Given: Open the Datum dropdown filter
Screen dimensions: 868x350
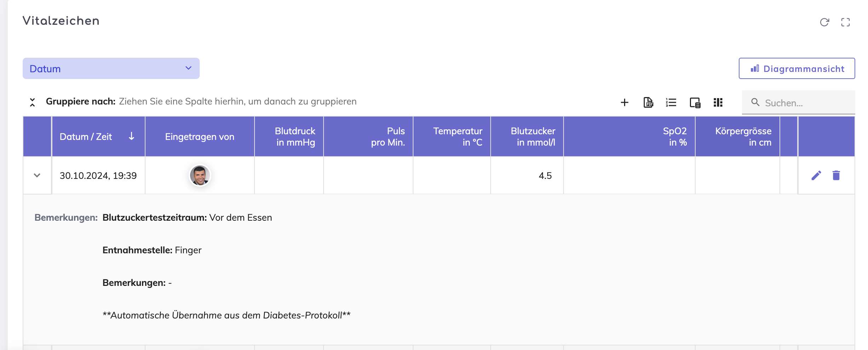Looking at the screenshot, I should tap(111, 68).
